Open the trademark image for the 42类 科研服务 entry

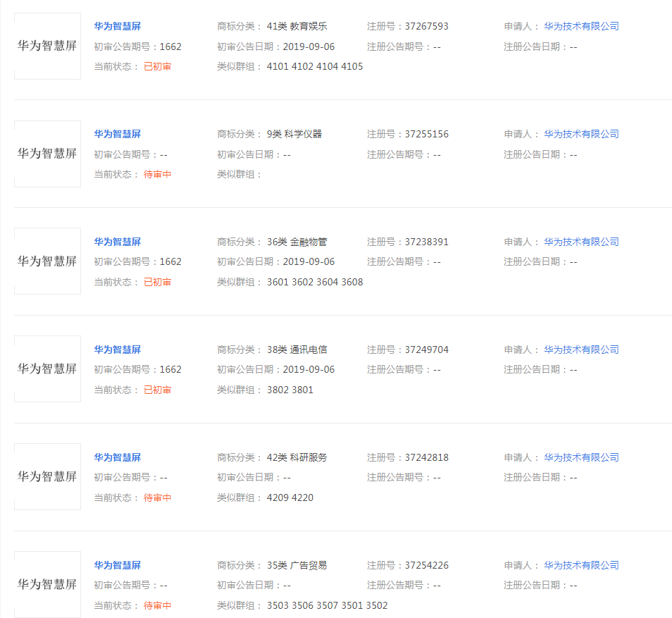click(x=48, y=476)
